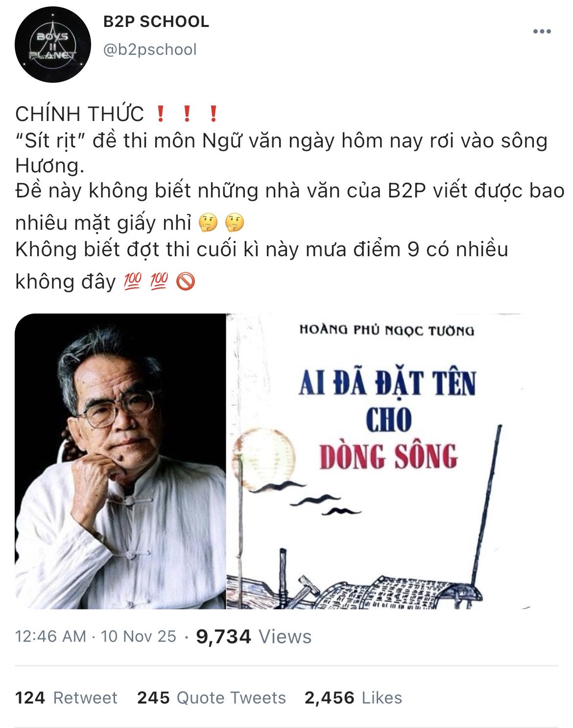Click the prohibited sign emoji
Screen dimensions: 573x728
(185, 281)
